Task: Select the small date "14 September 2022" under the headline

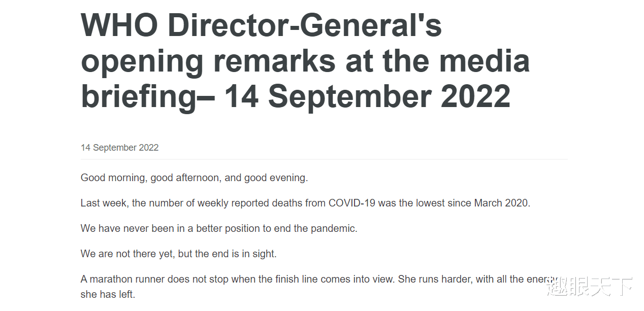Action: click(119, 148)
